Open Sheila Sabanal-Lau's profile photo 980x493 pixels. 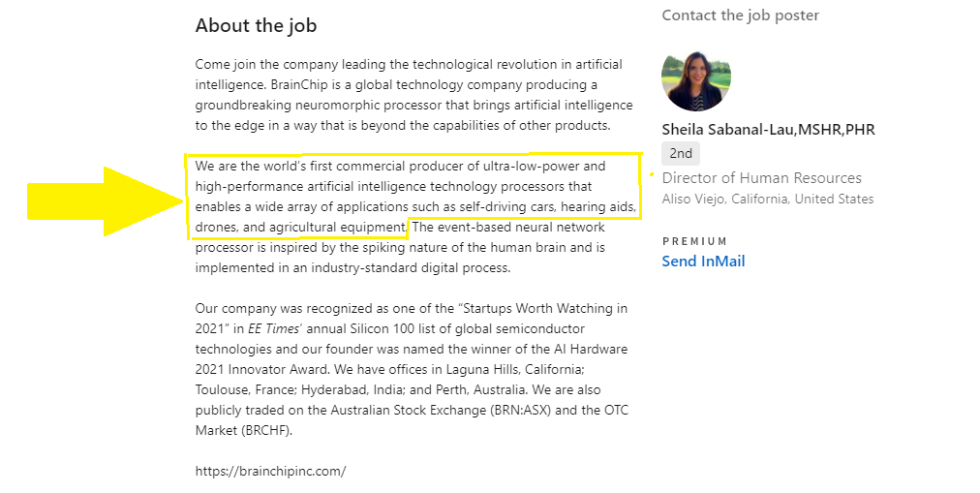coord(696,77)
